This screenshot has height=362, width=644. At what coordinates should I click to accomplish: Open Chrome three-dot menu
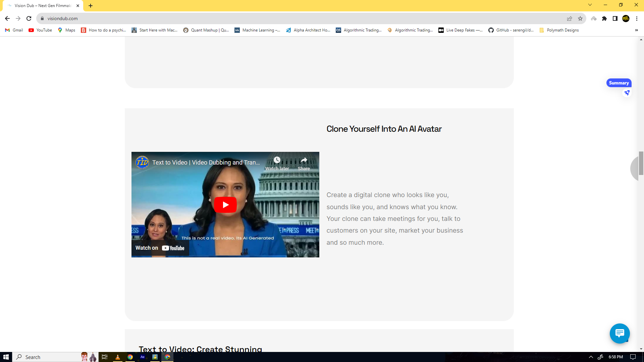637,18
